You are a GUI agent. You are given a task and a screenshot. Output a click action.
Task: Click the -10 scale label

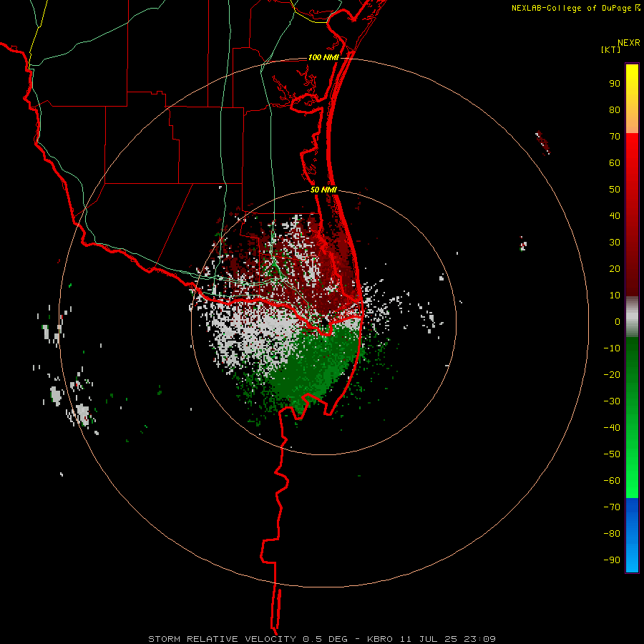click(x=612, y=348)
